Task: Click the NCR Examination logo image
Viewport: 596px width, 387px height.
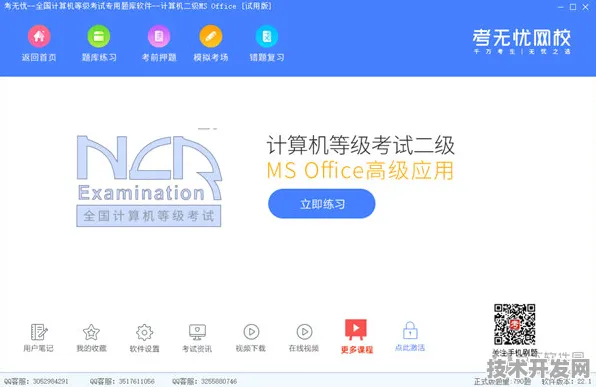Action: pos(149,181)
